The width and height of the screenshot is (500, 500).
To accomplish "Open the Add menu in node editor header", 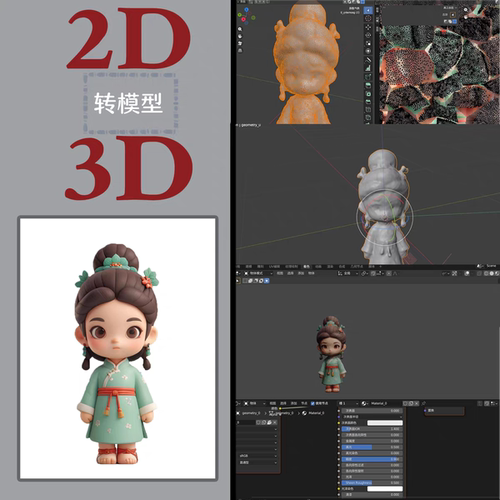I will (294, 403).
